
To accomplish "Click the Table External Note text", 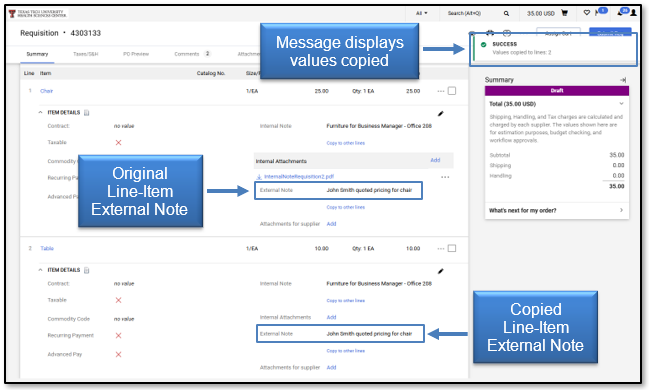I will [369, 334].
